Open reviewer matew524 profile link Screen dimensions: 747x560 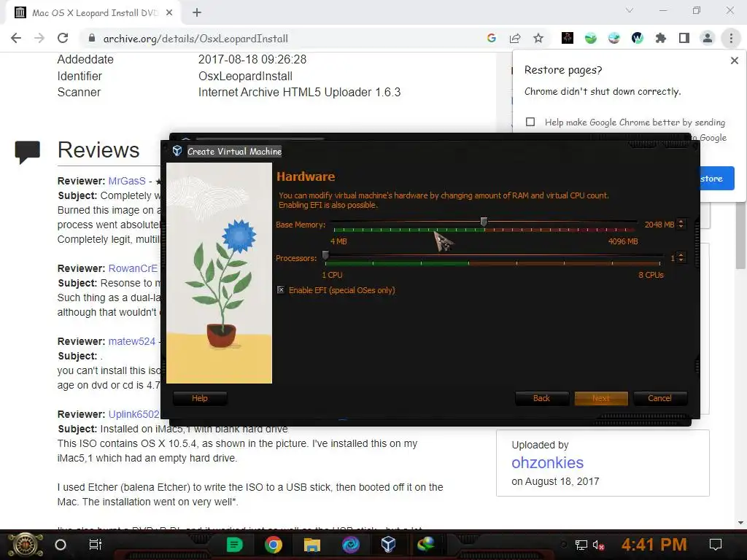(132, 341)
